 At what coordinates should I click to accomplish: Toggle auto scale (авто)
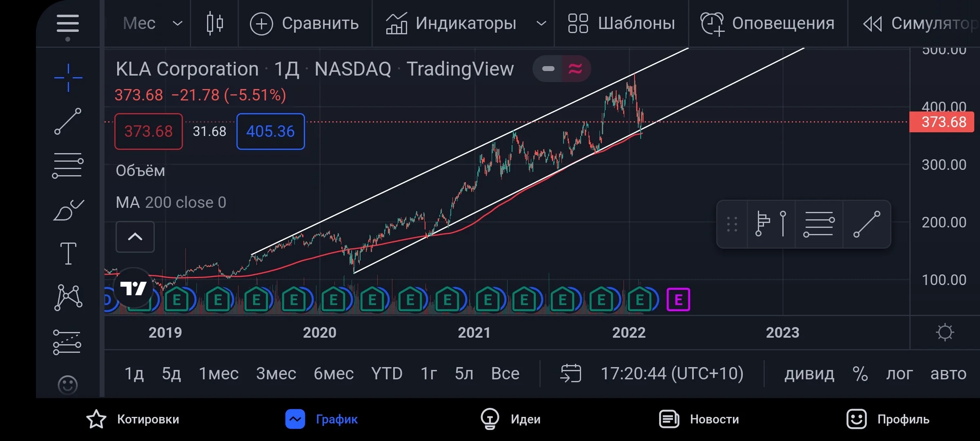point(948,374)
